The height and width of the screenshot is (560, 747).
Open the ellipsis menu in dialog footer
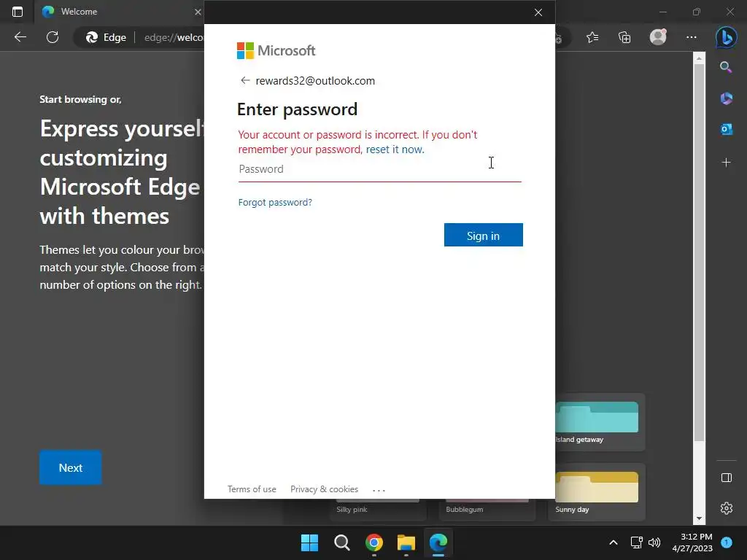379,489
